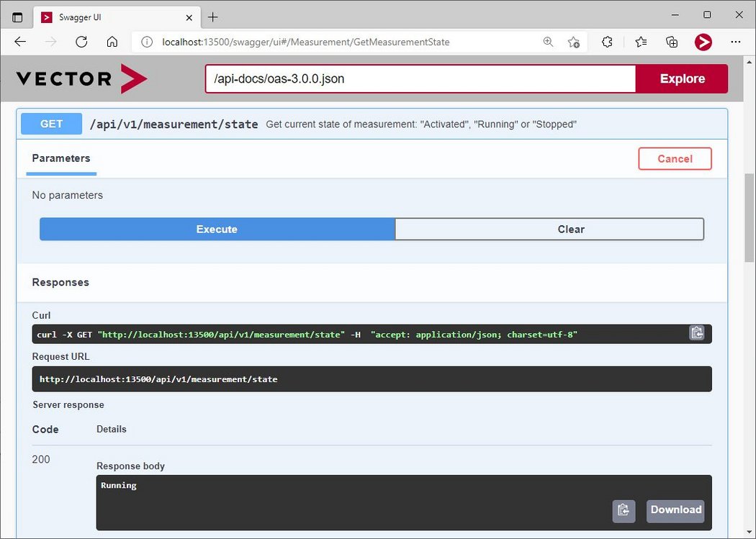Close the Swagger UI tab
Image resolution: width=756 pixels, height=539 pixels.
pyautogui.click(x=189, y=17)
